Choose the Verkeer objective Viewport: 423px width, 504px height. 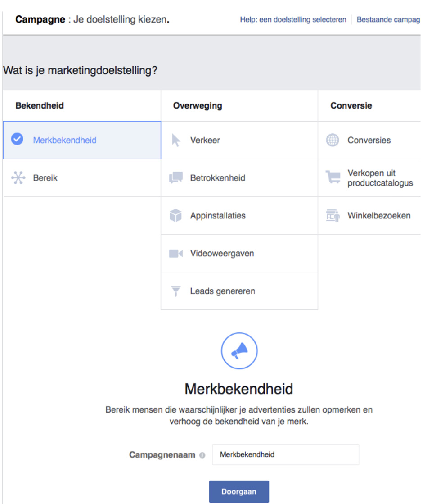point(239,140)
